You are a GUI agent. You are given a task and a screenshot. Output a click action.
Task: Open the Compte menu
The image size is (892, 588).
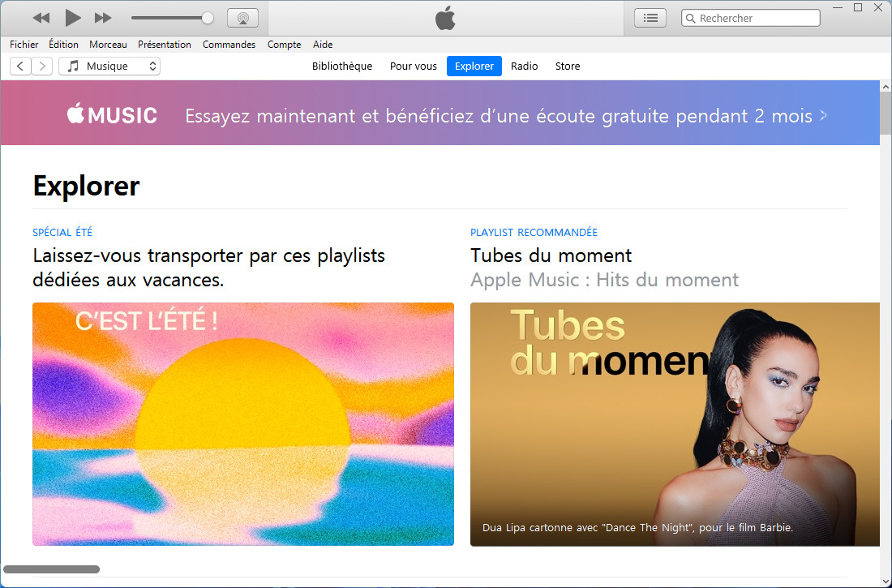(284, 45)
